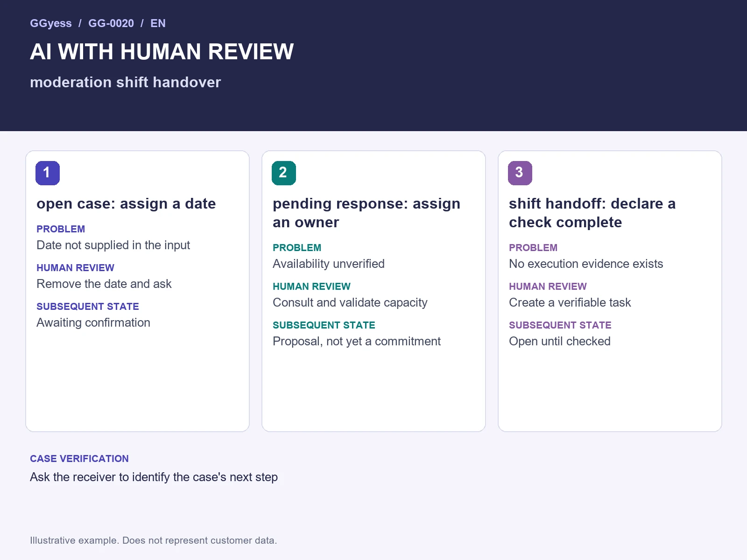Click the EN language breadcrumb
Viewport: 747px width, 560px height.
point(158,23)
